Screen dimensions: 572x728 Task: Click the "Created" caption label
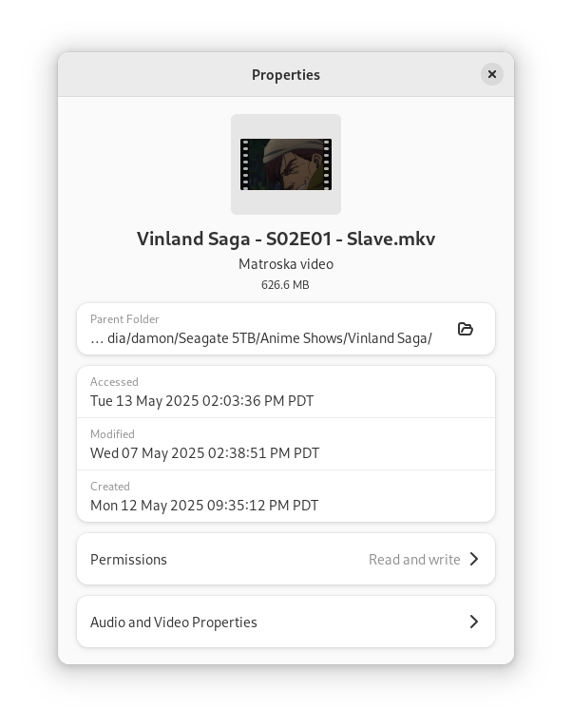[x=110, y=487]
